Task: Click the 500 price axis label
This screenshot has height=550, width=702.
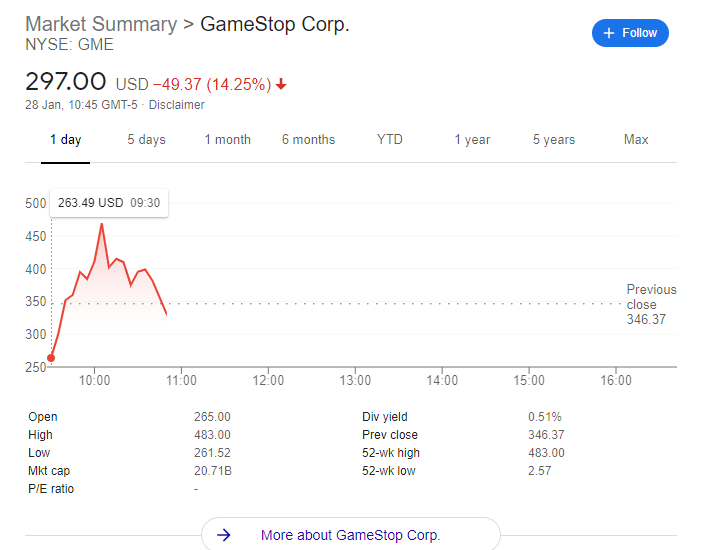Action: (36, 203)
